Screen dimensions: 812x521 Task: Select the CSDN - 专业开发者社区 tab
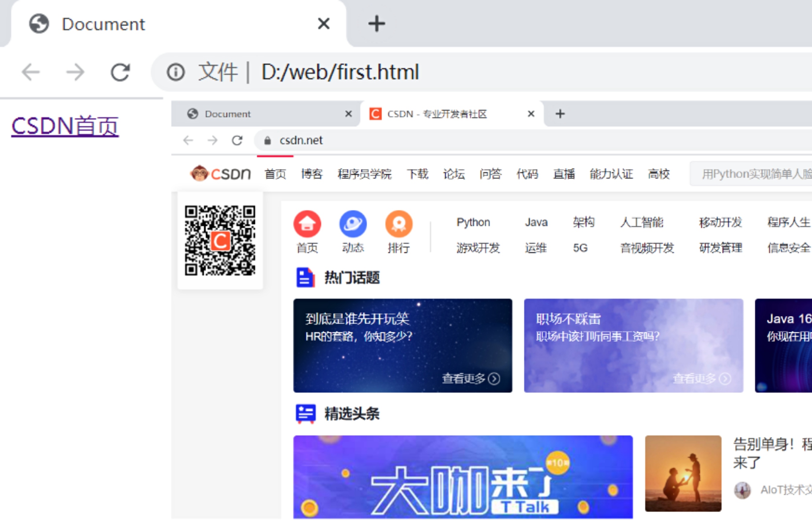click(x=452, y=114)
